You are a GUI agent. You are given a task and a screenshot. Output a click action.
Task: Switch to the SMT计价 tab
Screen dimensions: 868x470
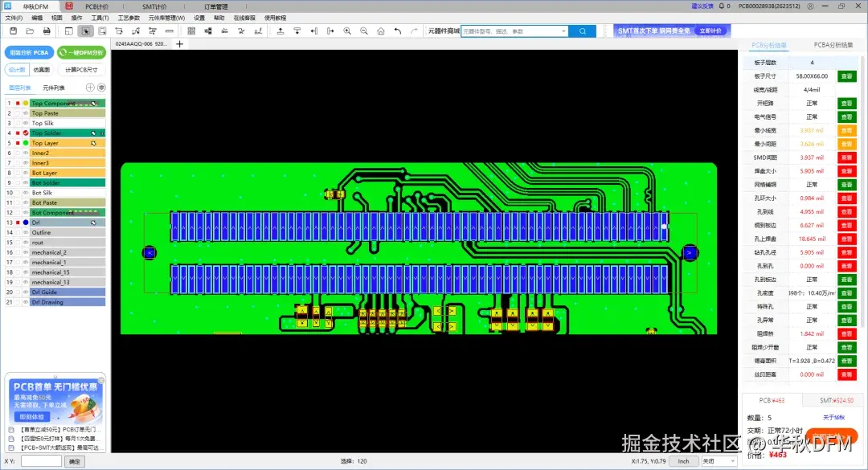(154, 6)
